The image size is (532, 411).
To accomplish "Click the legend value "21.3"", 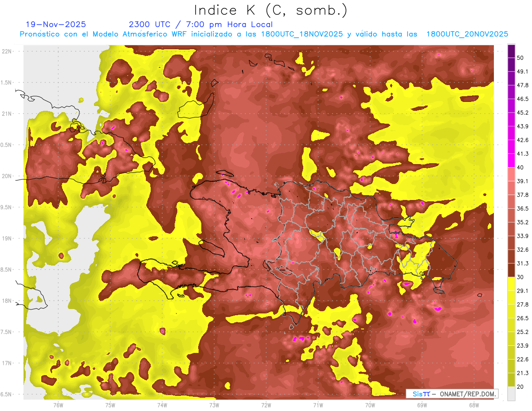I will (523, 373).
